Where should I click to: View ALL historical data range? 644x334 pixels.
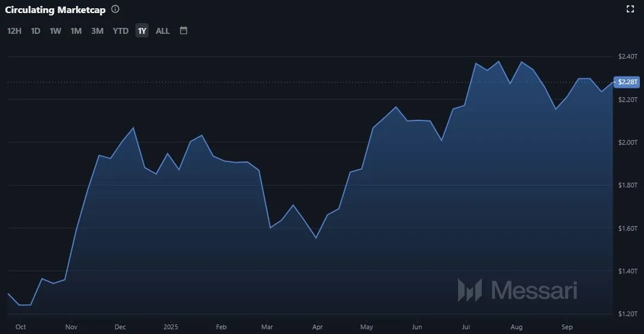tap(163, 31)
